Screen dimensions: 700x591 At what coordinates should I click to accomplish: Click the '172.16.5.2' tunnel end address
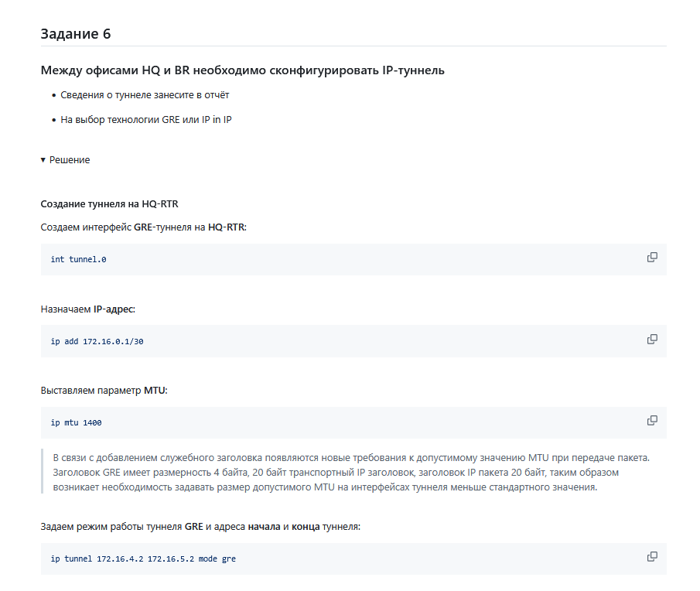pos(170,559)
